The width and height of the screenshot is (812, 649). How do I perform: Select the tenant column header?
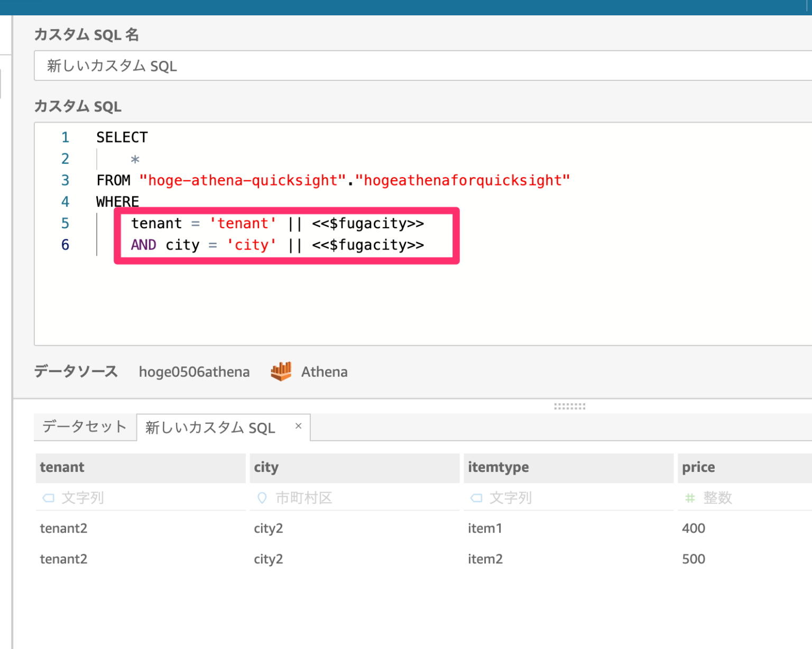tap(62, 467)
